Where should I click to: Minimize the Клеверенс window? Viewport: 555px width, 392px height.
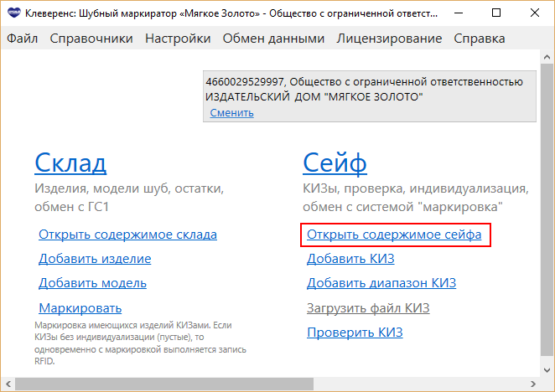tap(459, 13)
